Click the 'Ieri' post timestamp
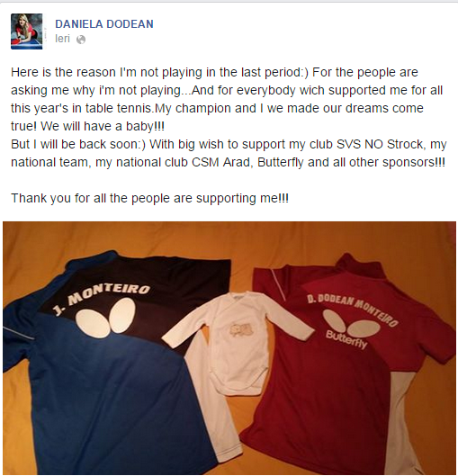The image size is (458, 476). [62, 39]
